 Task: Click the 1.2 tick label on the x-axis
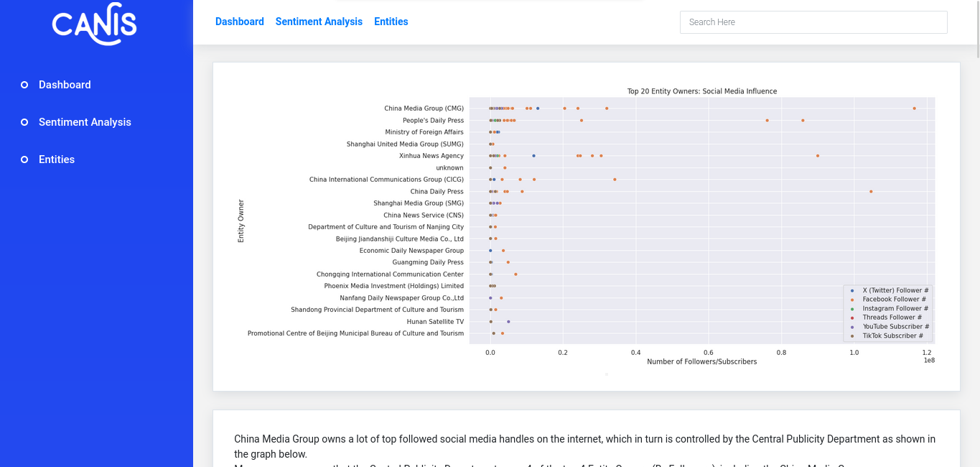pyautogui.click(x=927, y=353)
